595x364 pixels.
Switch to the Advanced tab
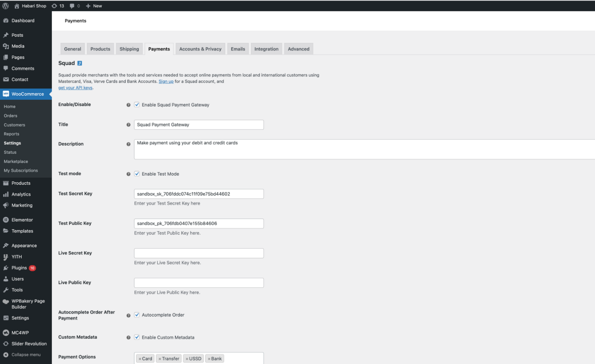tap(299, 49)
